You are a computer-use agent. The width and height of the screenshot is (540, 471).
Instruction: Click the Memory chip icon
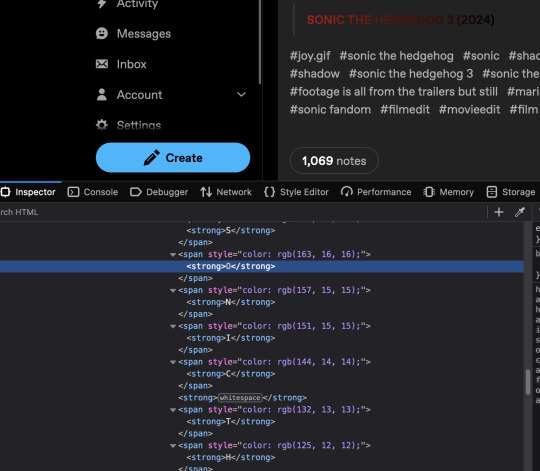pos(429,192)
